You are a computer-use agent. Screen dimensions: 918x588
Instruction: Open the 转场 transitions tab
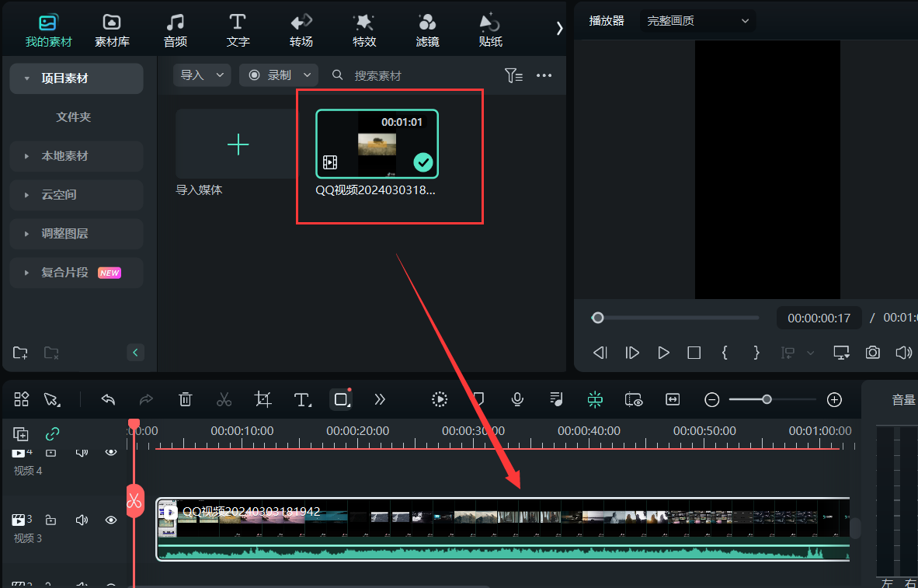tap(301, 30)
